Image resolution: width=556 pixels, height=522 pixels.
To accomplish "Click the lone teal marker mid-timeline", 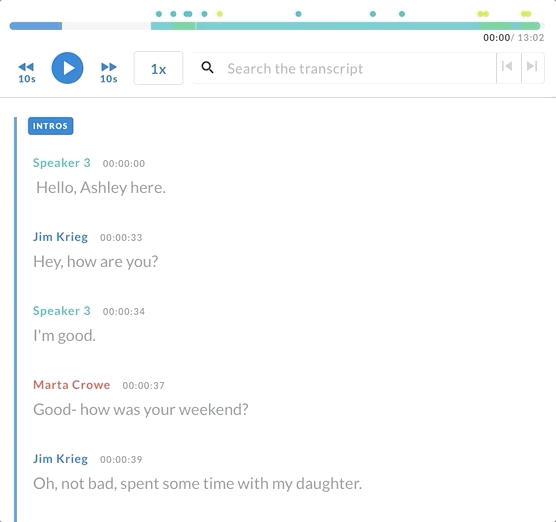I will click(299, 14).
